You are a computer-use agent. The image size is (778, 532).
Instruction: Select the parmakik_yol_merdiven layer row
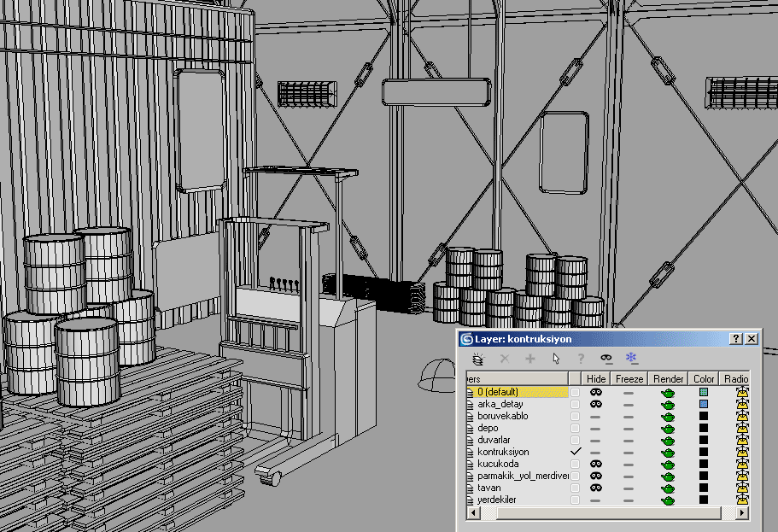click(x=522, y=476)
